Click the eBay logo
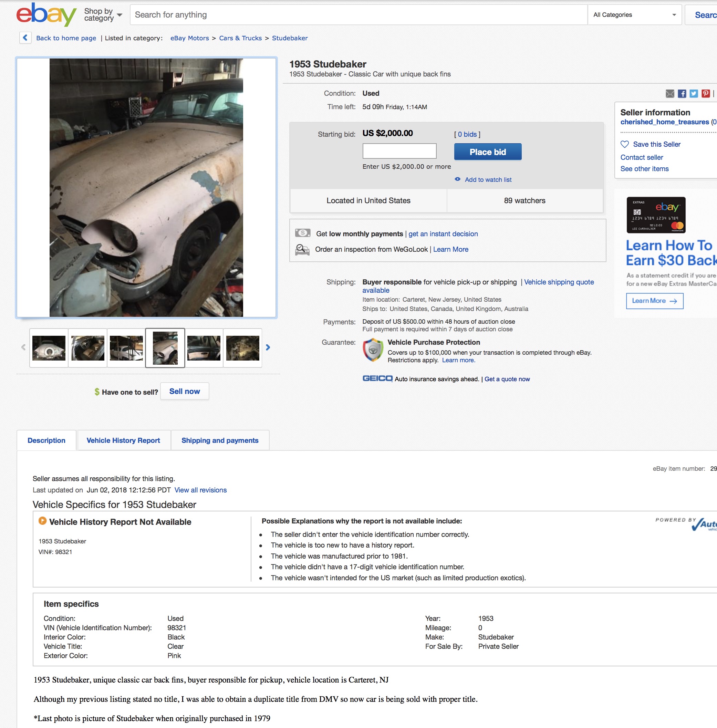Screen dimensions: 717x728 pyautogui.click(x=46, y=14)
